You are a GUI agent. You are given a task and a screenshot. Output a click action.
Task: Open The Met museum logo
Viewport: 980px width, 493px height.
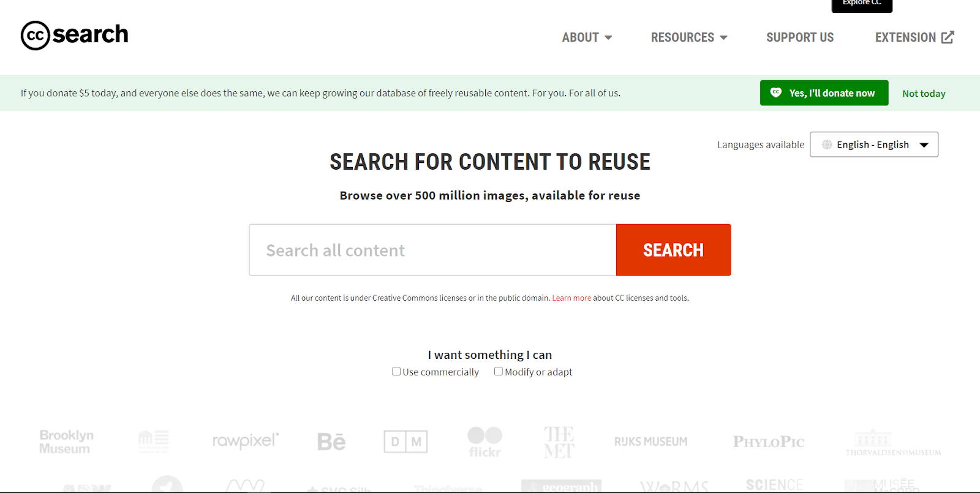559,442
